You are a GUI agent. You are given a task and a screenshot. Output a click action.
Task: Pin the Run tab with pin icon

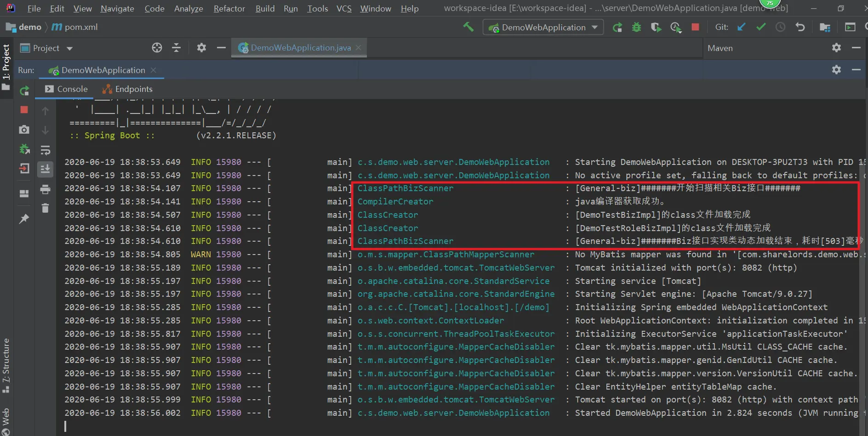(24, 219)
